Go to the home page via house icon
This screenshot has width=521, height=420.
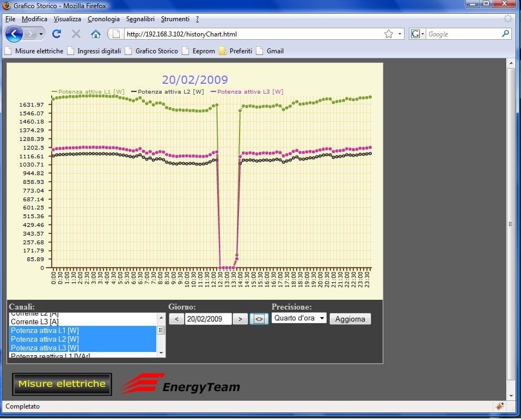tap(96, 34)
